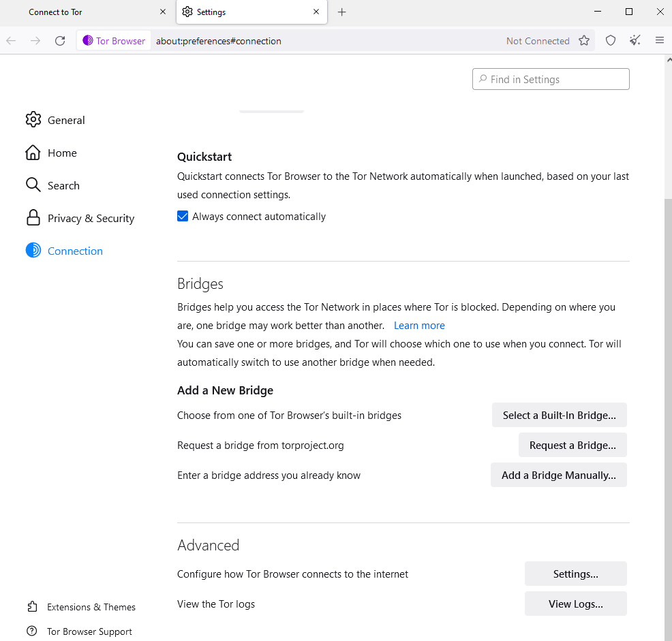The height and width of the screenshot is (641, 672).
Task: Focus the Find in Settings search box
Action: point(551,79)
